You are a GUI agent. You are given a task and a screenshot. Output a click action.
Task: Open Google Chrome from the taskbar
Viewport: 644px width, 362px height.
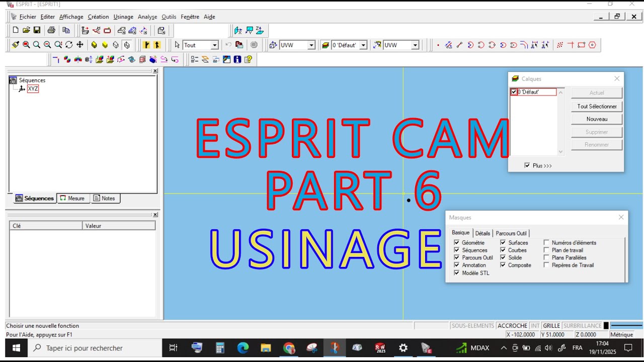pyautogui.click(x=289, y=347)
